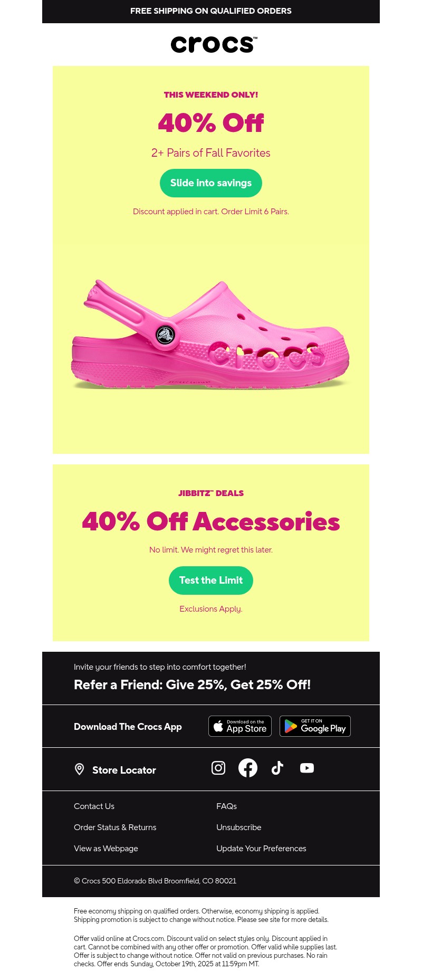
Task: Open the Contact Us link
Action: point(94,806)
